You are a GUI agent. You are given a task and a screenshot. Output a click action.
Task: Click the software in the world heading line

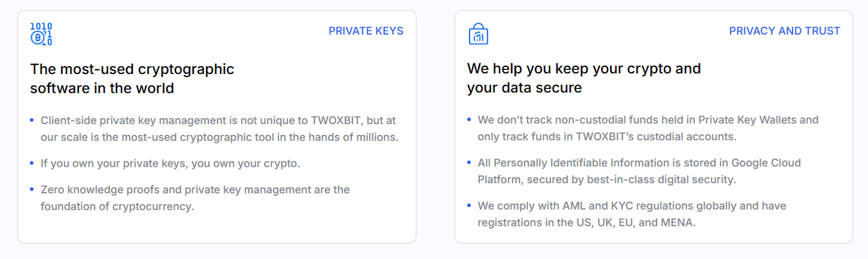(102, 89)
